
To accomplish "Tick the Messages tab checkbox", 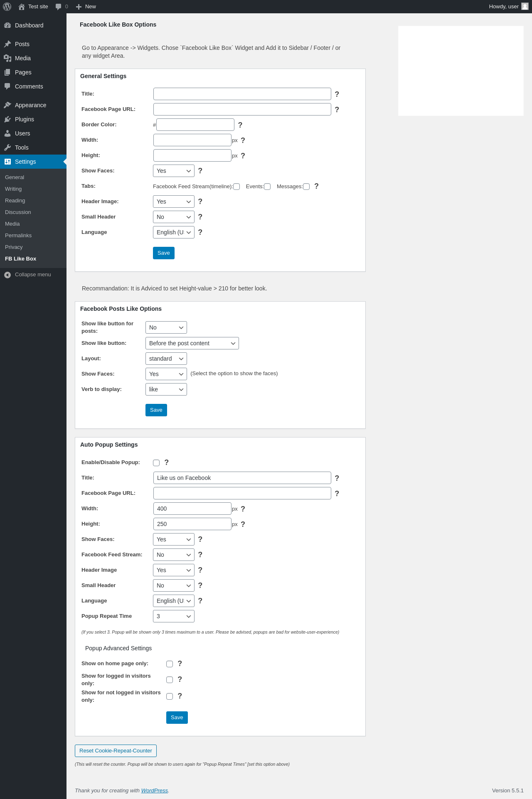I will point(306,187).
